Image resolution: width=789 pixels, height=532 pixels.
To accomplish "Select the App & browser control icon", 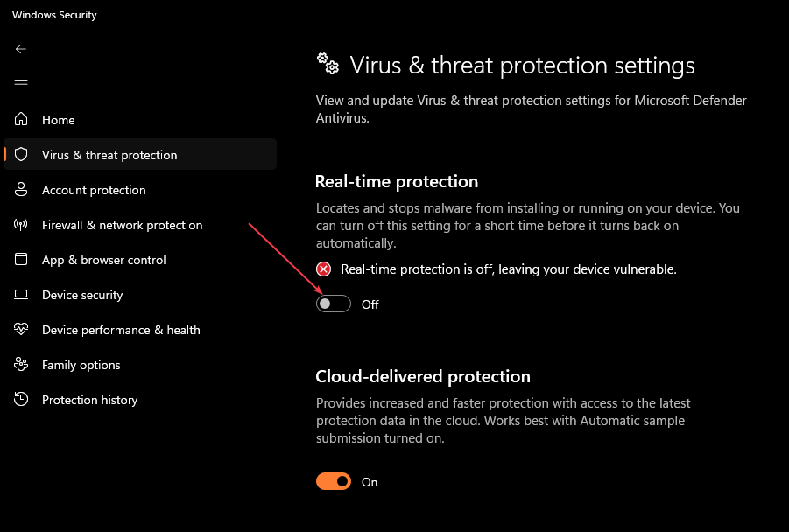I will (x=21, y=260).
